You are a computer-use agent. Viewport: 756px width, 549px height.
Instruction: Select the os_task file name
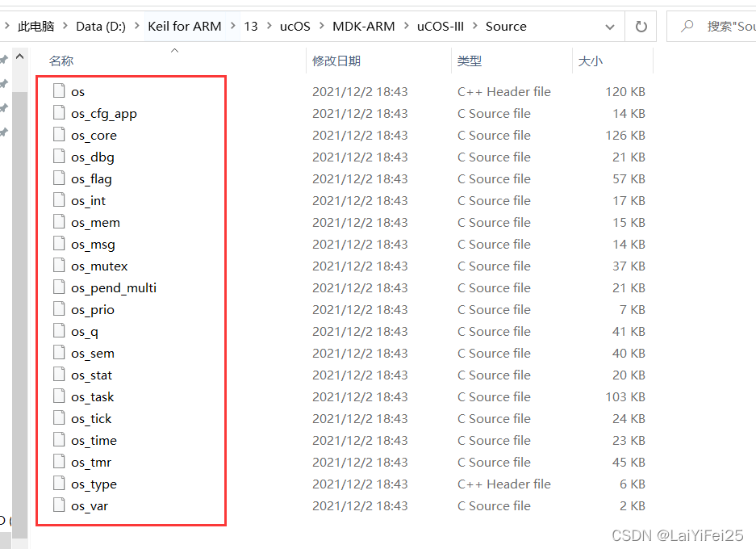93,397
